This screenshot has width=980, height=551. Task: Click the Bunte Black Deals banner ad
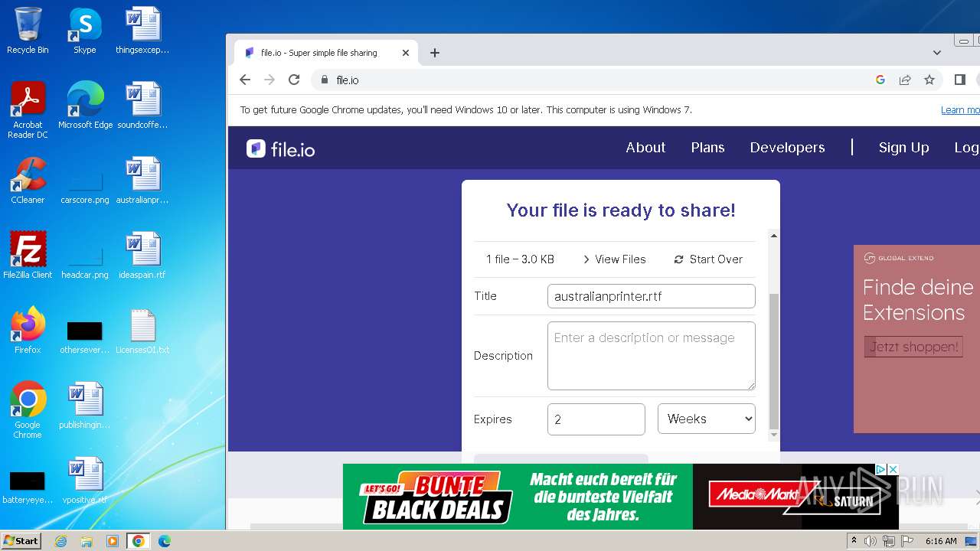621,497
